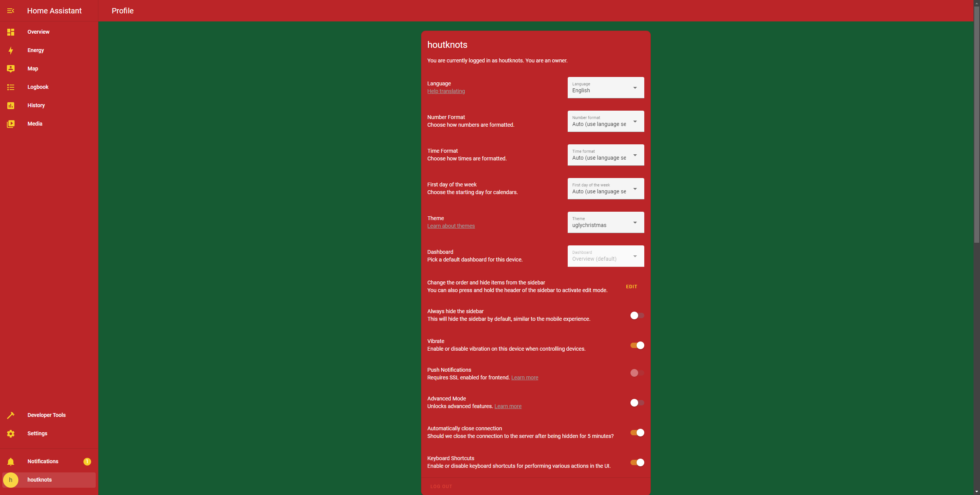Click the Help translating link
The height and width of the screenshot is (495, 980).
(x=446, y=91)
